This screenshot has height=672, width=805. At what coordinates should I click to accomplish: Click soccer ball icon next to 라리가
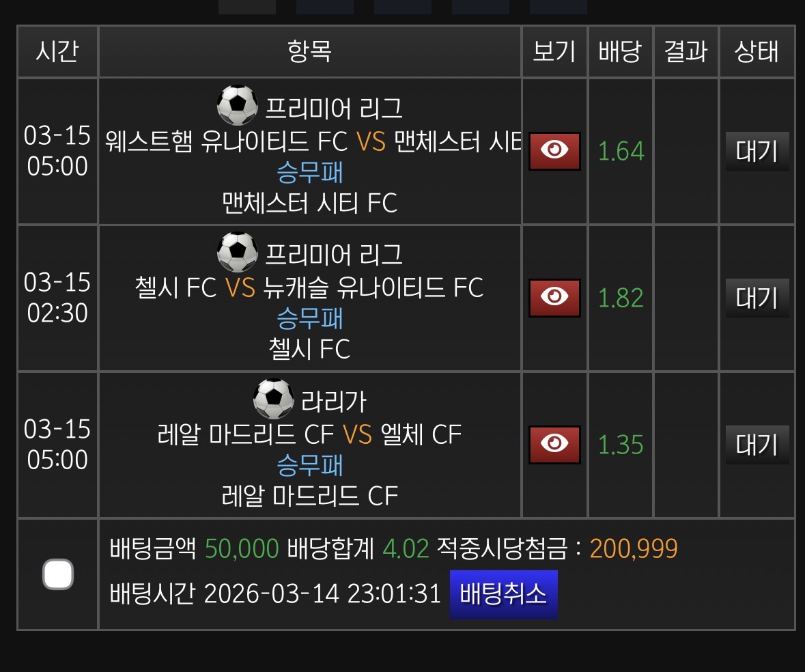(x=274, y=399)
